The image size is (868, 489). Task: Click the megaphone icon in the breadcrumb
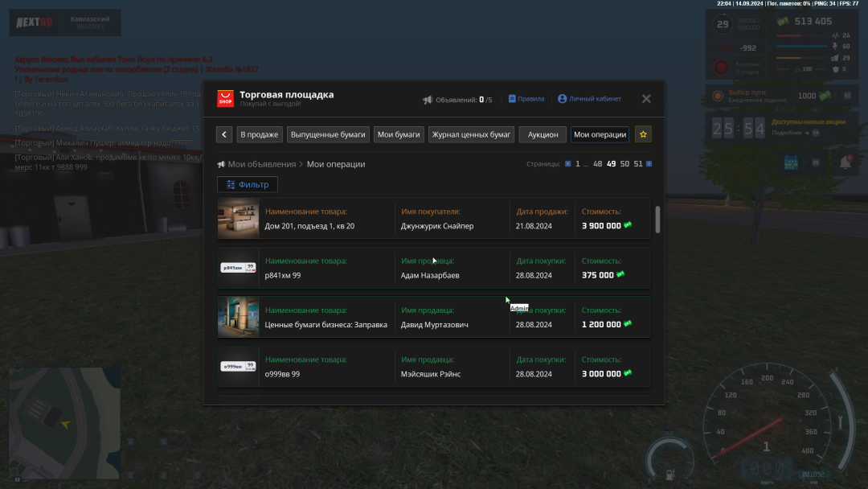pos(222,165)
